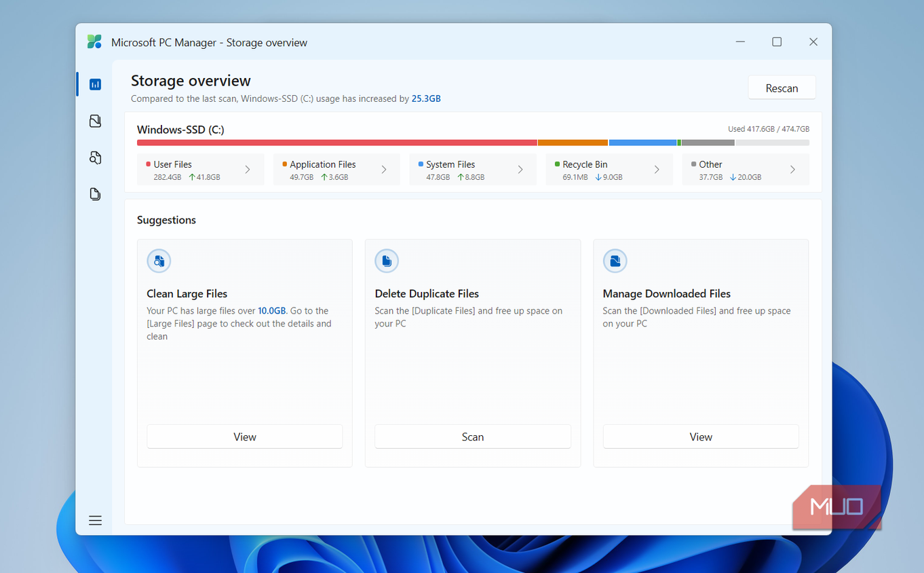This screenshot has width=924, height=573.
Task: Click the 25.3GB increase figure
Action: tap(426, 98)
